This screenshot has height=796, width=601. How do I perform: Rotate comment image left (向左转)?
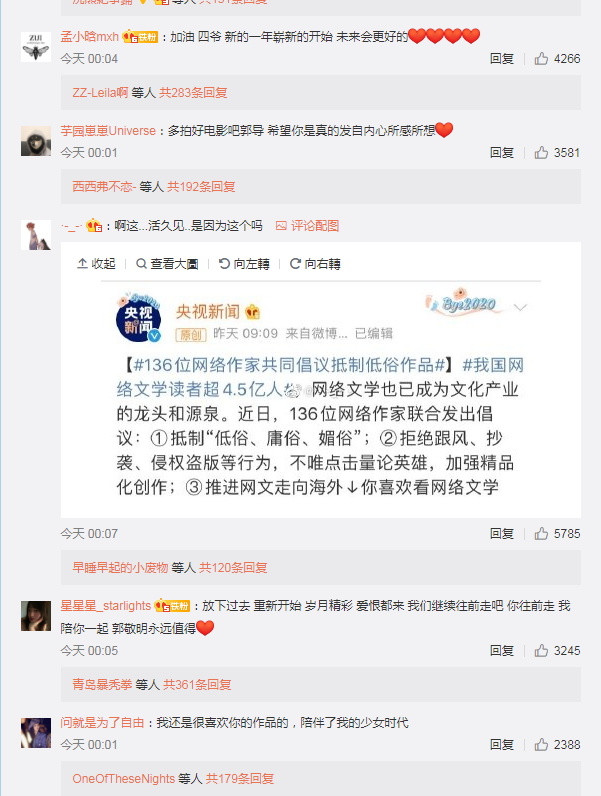point(244,264)
